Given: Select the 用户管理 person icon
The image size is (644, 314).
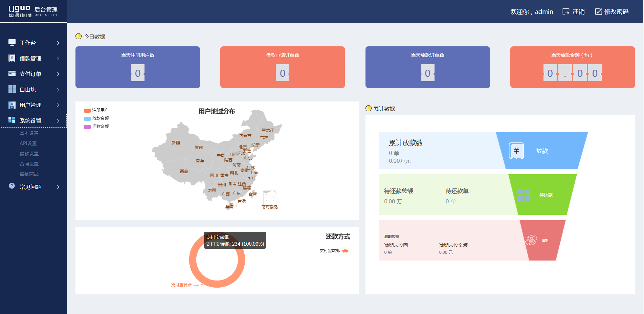Looking at the screenshot, I should coord(12,105).
